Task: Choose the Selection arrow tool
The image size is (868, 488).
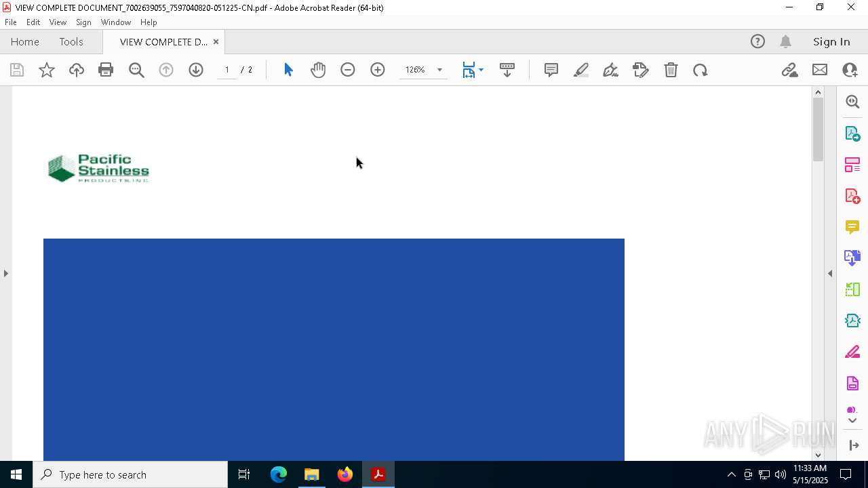Action: click(x=288, y=70)
